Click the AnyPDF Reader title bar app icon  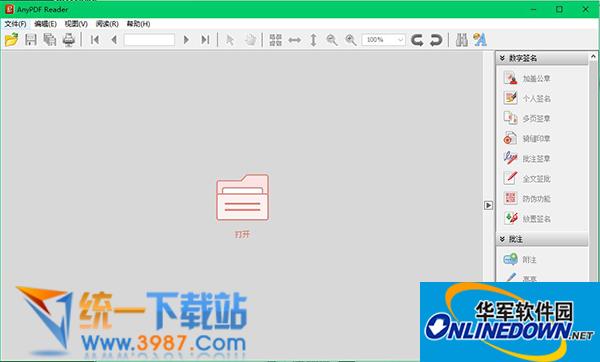pyautogui.click(x=9, y=9)
